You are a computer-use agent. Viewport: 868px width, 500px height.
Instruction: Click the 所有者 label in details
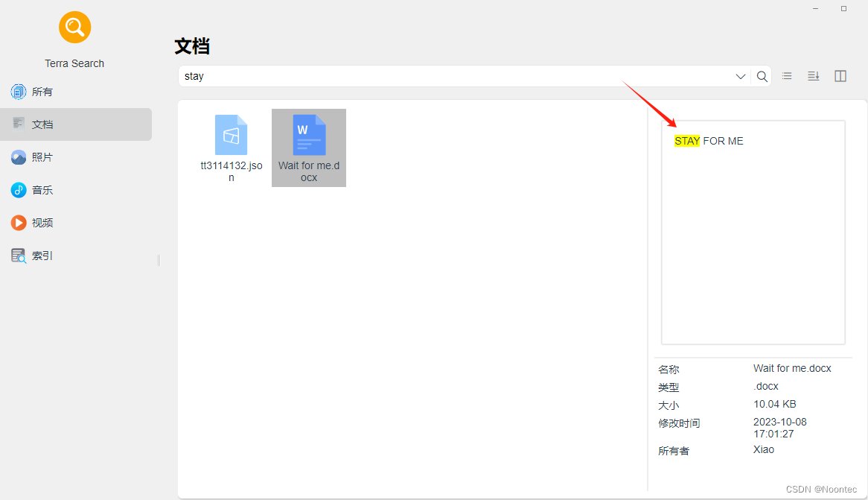(x=673, y=451)
